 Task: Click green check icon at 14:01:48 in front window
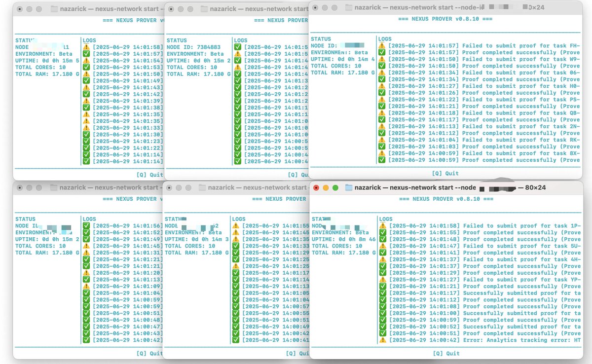(x=382, y=239)
